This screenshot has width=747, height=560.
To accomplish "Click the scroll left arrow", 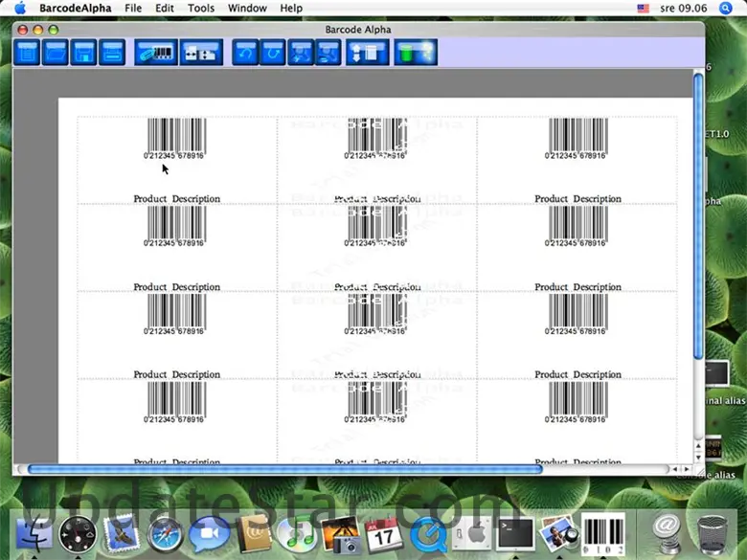I will click(x=675, y=469).
